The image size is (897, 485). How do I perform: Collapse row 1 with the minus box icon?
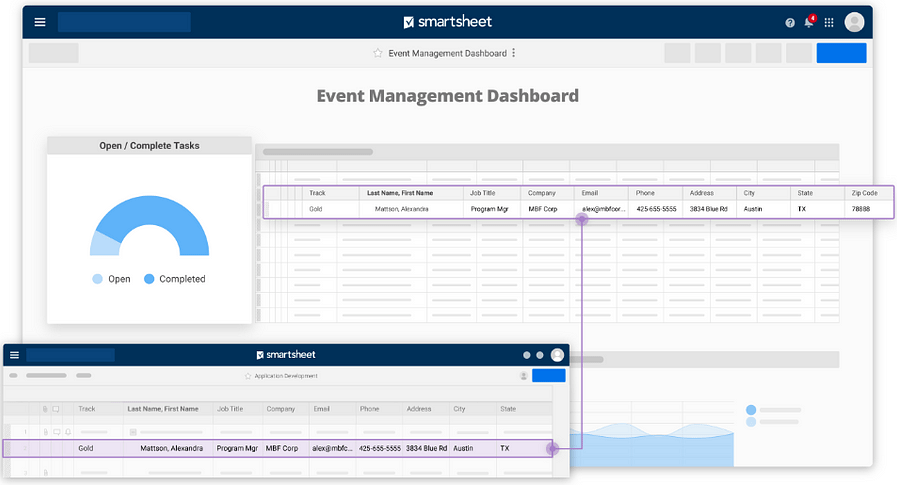pos(133,432)
